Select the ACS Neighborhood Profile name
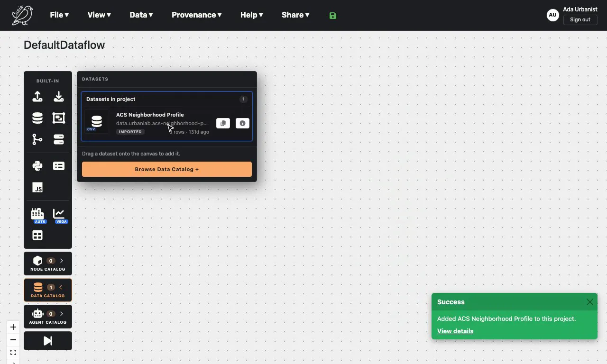 click(x=150, y=115)
